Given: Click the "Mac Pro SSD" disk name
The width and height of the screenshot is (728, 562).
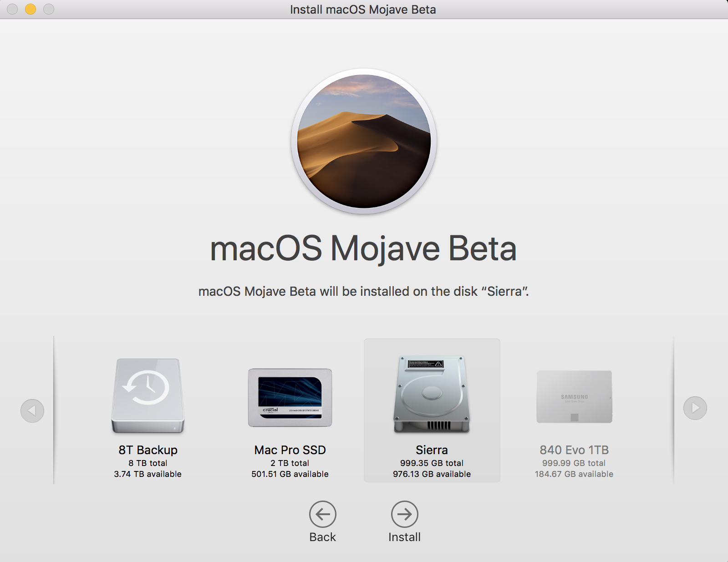Looking at the screenshot, I should click(x=290, y=450).
